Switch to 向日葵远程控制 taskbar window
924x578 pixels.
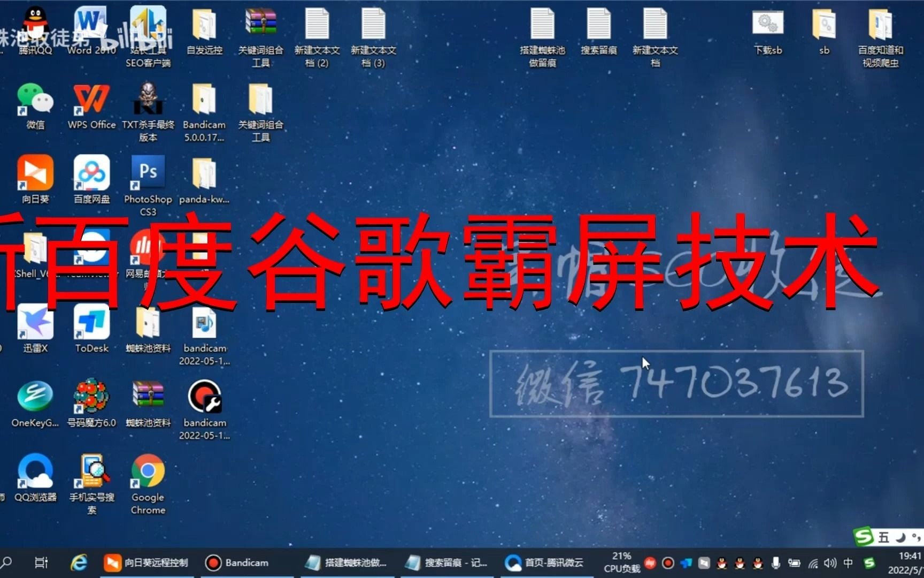(x=145, y=562)
